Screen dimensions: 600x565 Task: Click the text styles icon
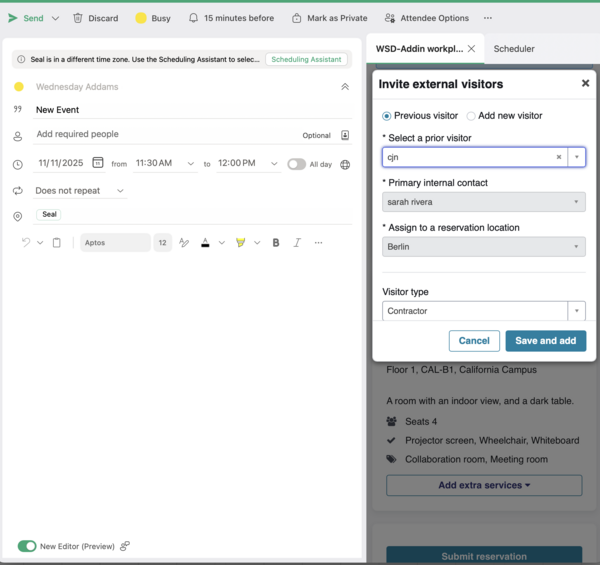[x=184, y=243]
